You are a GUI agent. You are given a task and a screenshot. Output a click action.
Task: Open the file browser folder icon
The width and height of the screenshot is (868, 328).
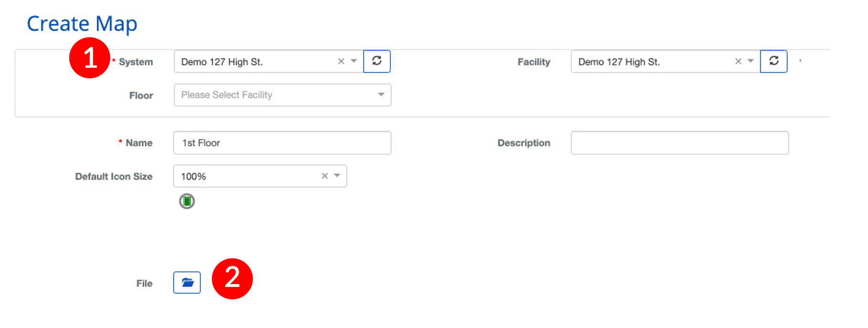(x=187, y=283)
